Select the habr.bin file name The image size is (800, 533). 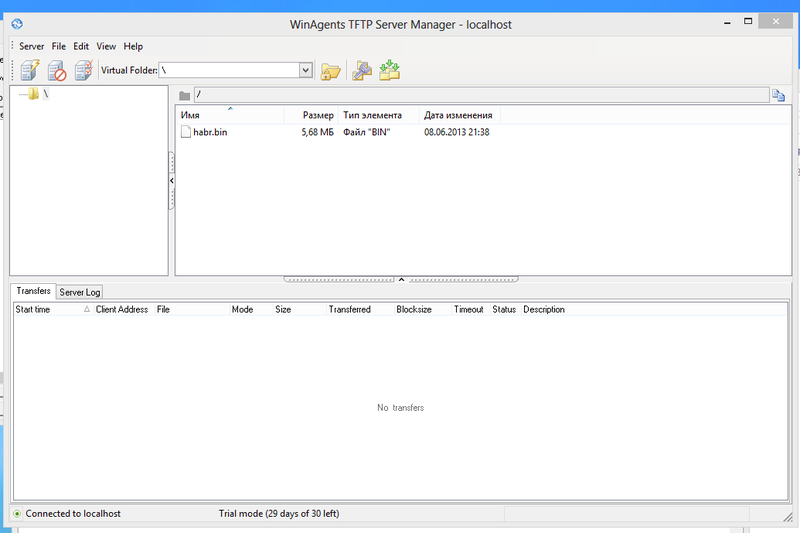pos(210,132)
